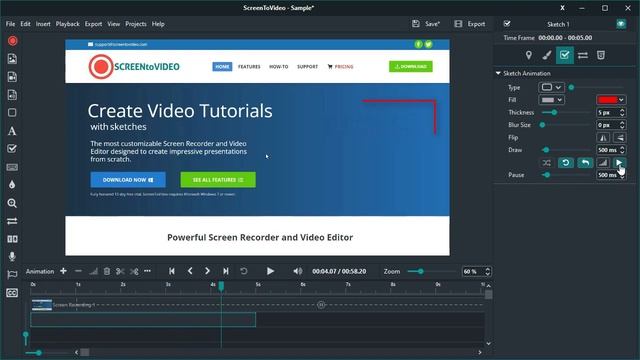640x360 pixels.
Task: Click the teal icon beside Sketch 1 title
Action: [621, 24]
